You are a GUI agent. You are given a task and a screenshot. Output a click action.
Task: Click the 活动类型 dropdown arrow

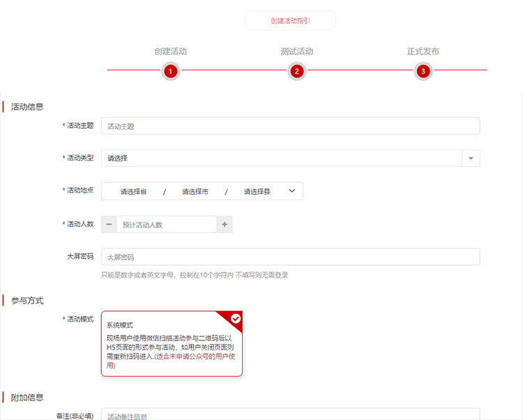471,158
